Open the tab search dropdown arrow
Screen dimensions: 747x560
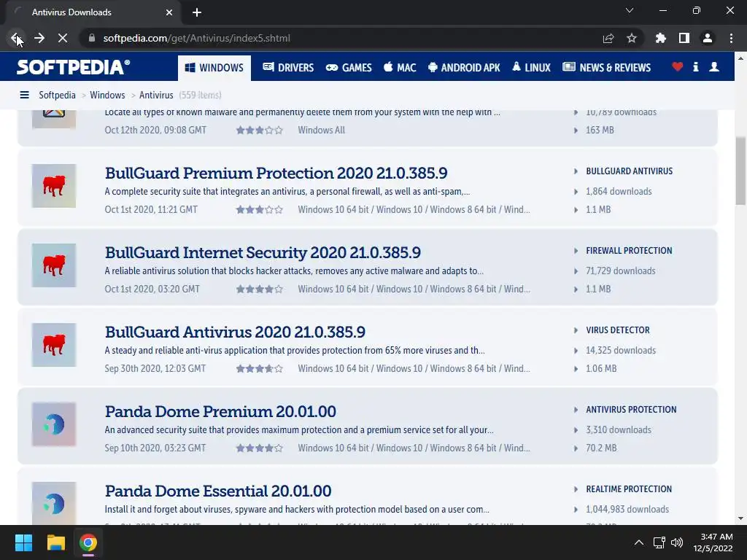[x=630, y=10]
